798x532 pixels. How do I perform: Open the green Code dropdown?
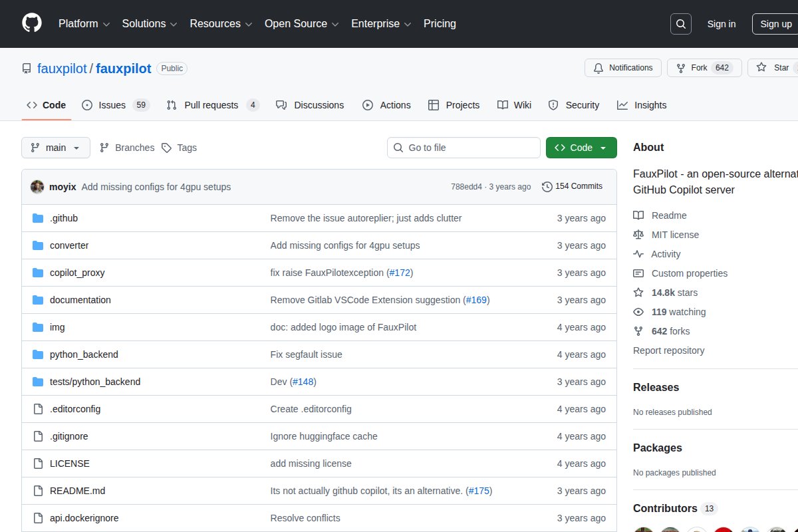pos(581,148)
